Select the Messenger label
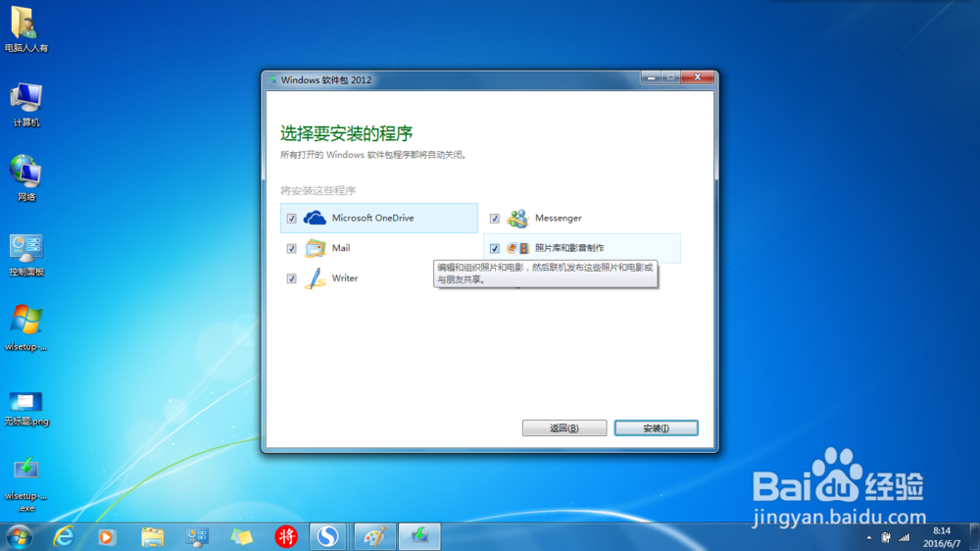The image size is (980, 551). [559, 218]
